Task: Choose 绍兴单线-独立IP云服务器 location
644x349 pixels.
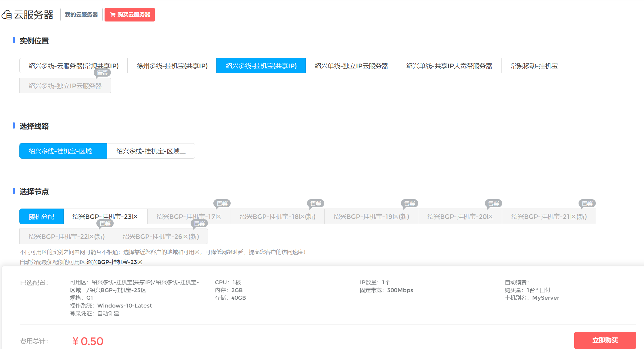Action: click(351, 66)
